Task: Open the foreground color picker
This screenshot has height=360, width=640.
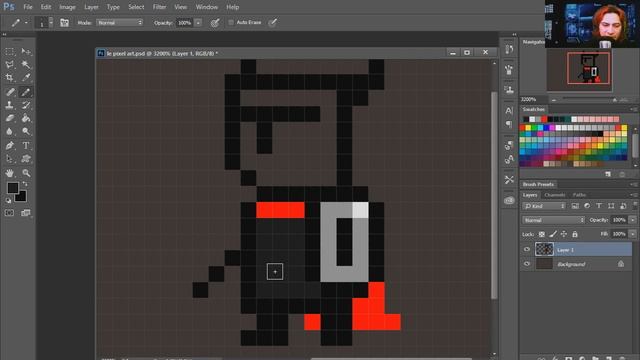Action: click(13, 187)
